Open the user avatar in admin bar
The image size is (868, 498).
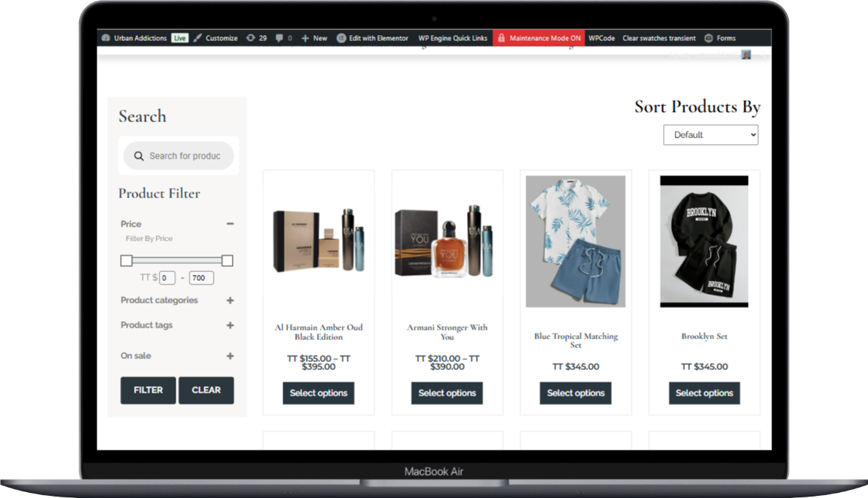[747, 54]
